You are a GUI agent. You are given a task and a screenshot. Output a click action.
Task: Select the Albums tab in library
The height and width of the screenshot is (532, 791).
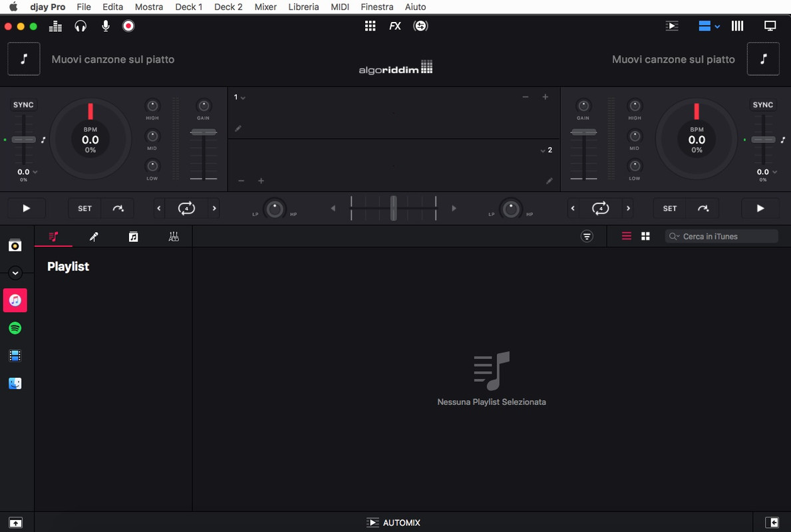pyautogui.click(x=133, y=237)
